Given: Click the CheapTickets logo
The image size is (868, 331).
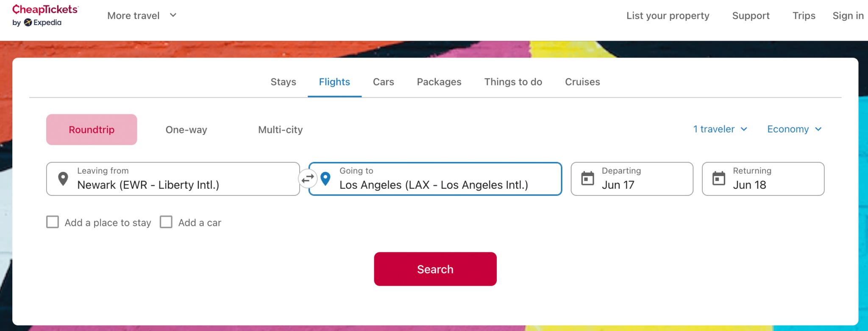Looking at the screenshot, I should coord(45,9).
